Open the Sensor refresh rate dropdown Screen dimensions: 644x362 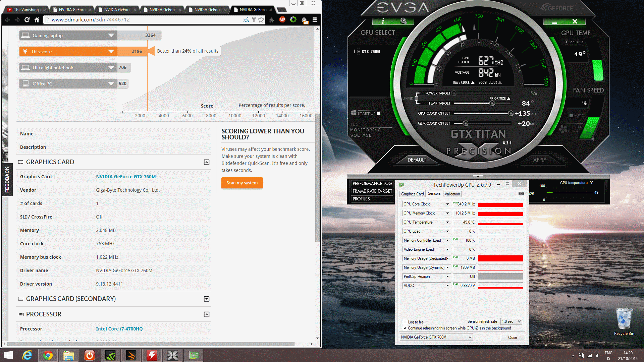[511, 321]
